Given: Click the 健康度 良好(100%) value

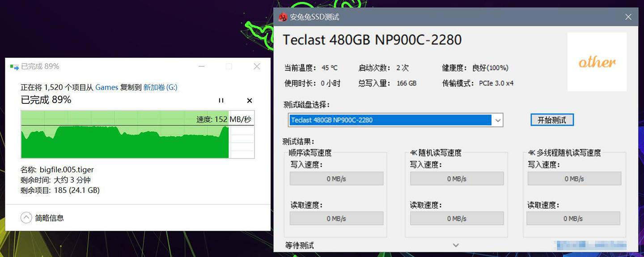Looking at the screenshot, I should [490, 68].
